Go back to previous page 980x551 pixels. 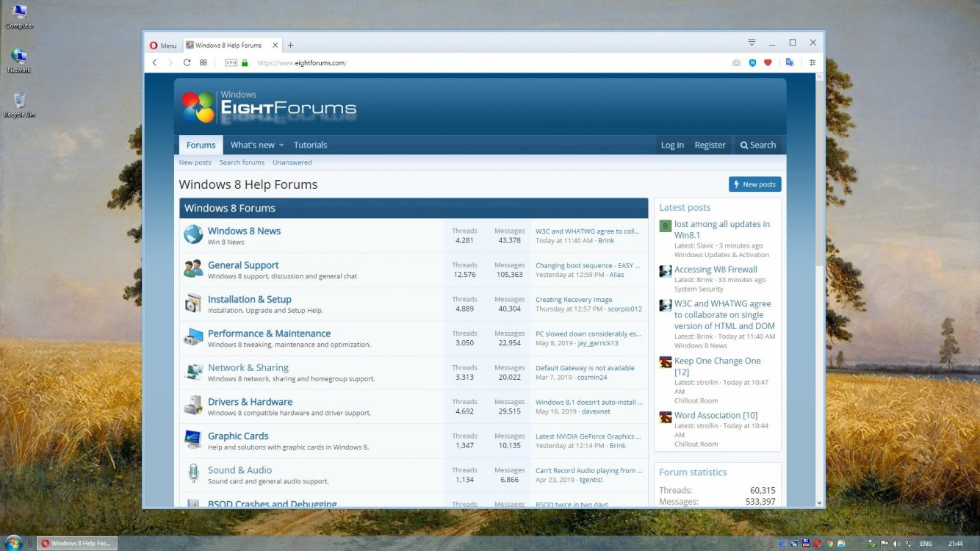point(154,63)
